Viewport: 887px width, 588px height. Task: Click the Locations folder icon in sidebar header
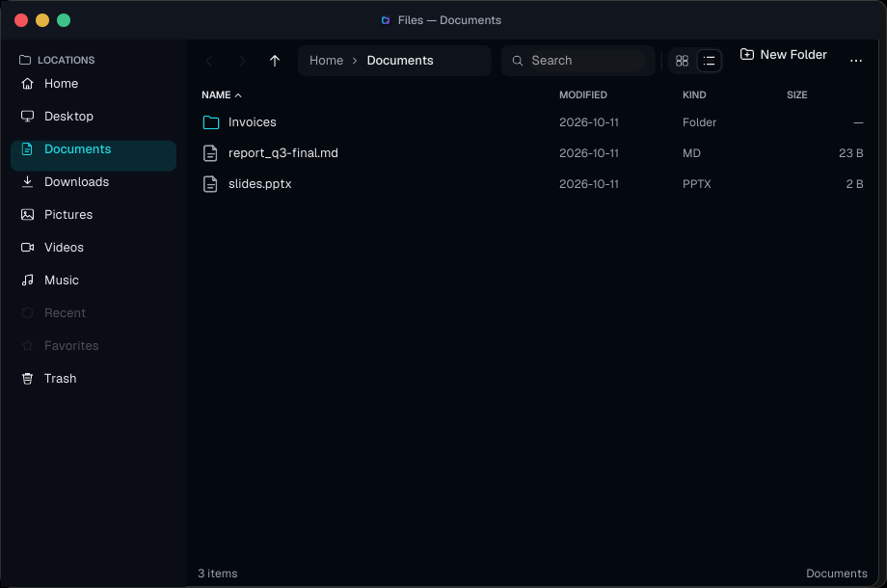pos(25,60)
